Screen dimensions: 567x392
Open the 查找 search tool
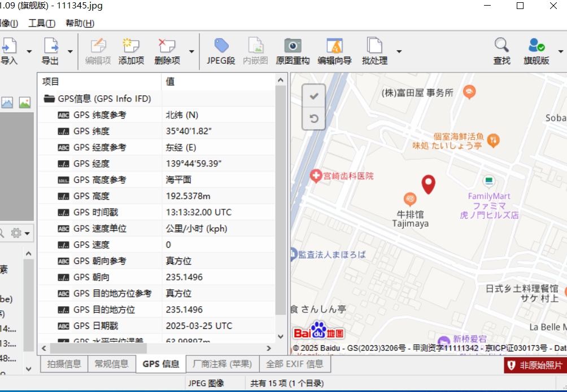501,46
